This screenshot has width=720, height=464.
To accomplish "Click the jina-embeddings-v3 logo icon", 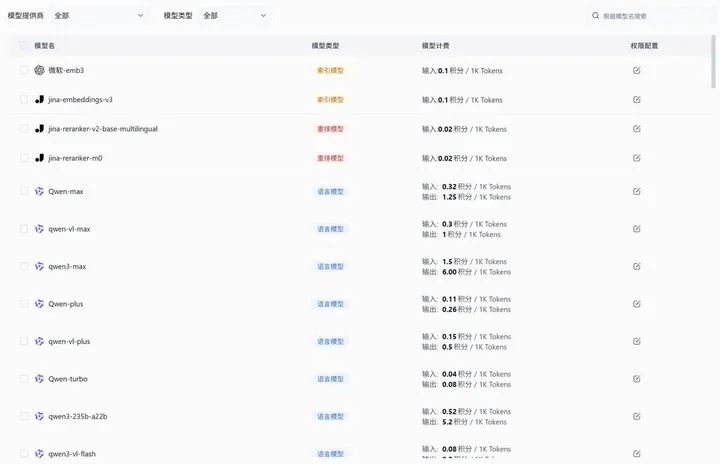I will click(x=39, y=100).
